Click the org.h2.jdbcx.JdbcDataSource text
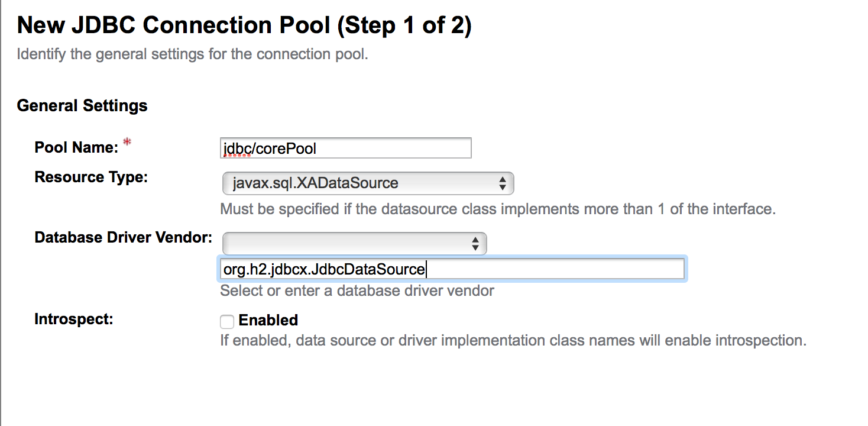This screenshot has height=426, width=868. [323, 269]
